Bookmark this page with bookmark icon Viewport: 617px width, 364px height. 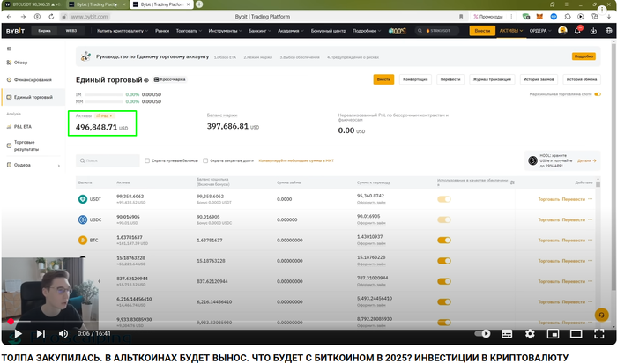point(461,17)
